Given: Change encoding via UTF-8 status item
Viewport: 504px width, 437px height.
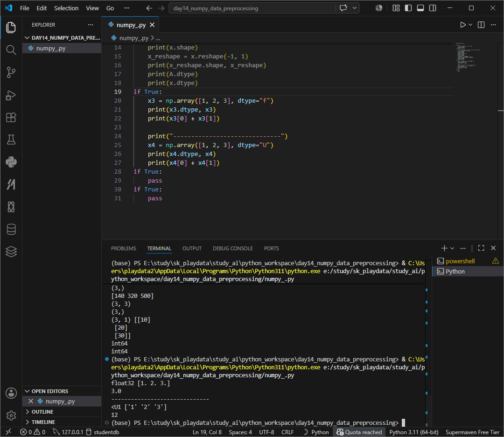Looking at the screenshot, I should (x=266, y=432).
